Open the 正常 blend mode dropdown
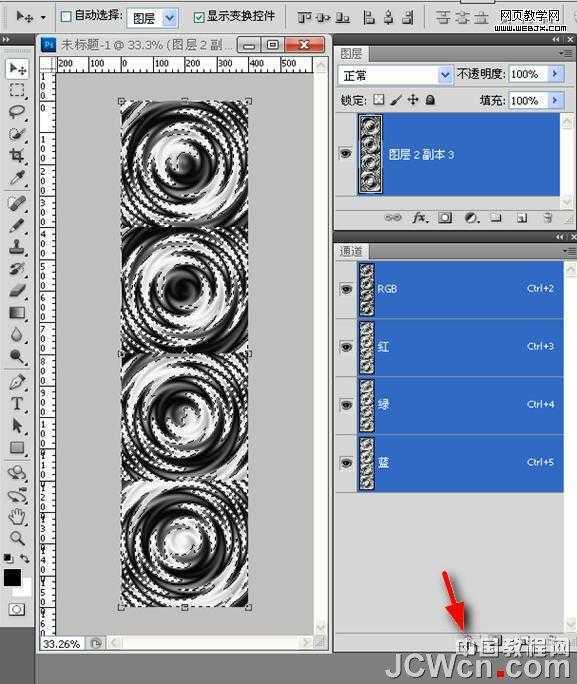 point(444,75)
